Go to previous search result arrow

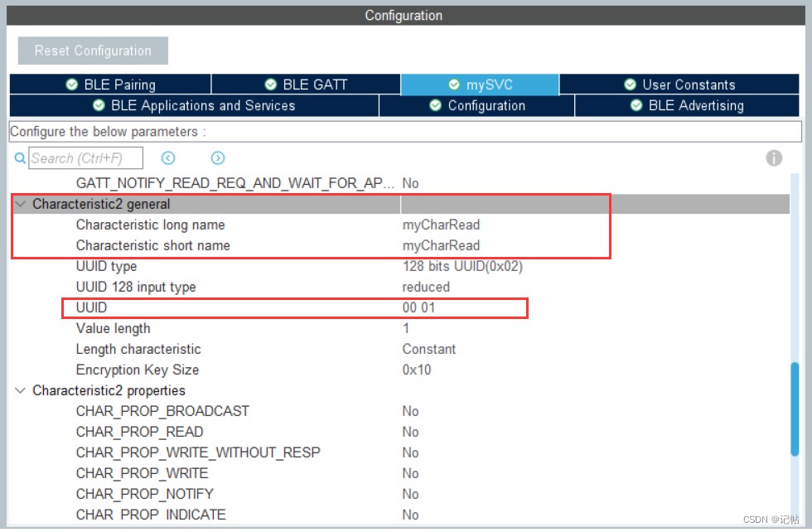168,158
